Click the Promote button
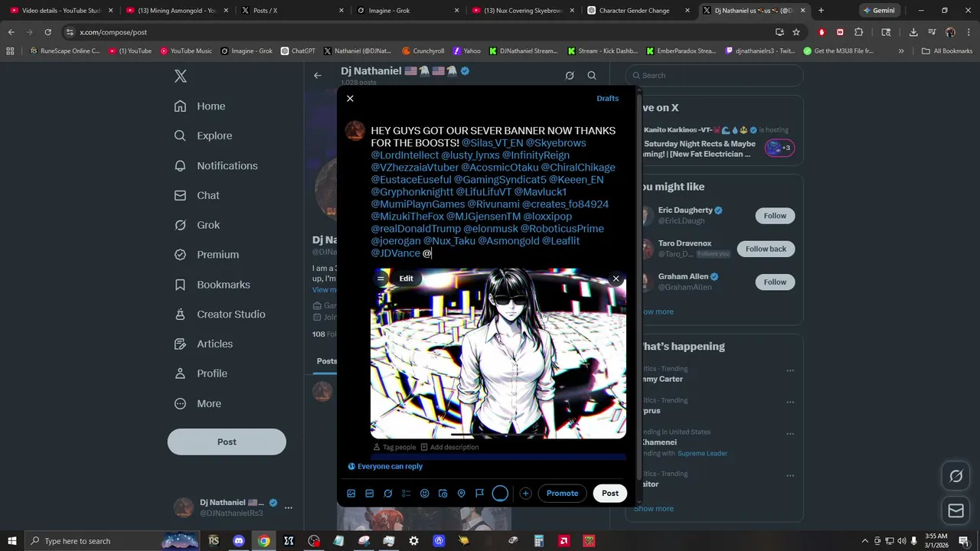The width and height of the screenshot is (980, 551). click(x=562, y=494)
